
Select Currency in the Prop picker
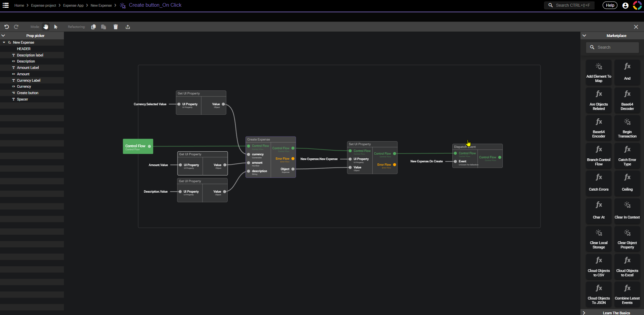23,86
